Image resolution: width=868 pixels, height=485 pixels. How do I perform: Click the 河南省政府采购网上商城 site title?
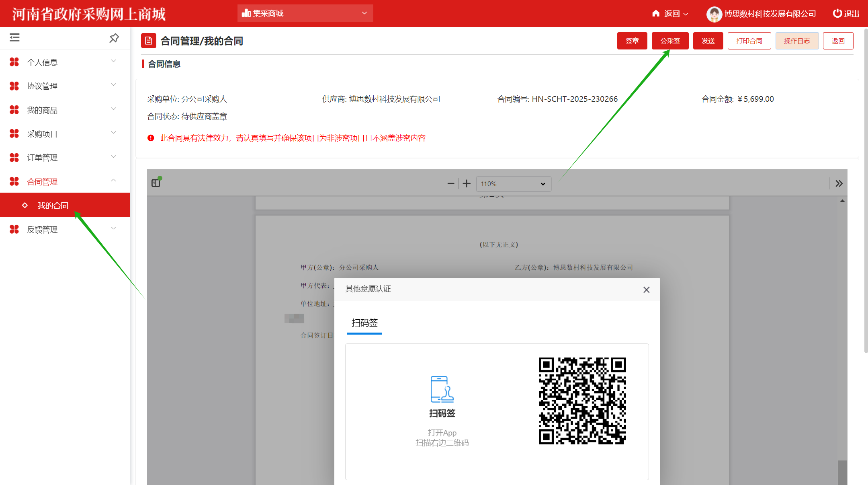pos(89,14)
